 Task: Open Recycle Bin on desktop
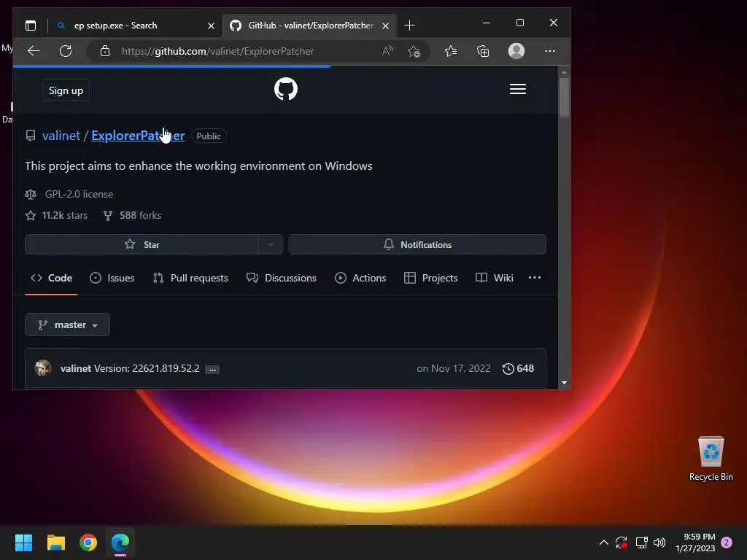click(x=711, y=458)
